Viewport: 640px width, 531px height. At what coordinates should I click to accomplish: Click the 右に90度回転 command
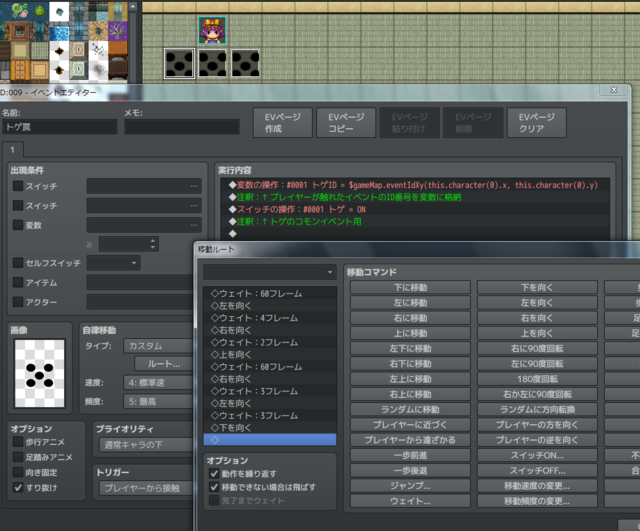(x=537, y=348)
